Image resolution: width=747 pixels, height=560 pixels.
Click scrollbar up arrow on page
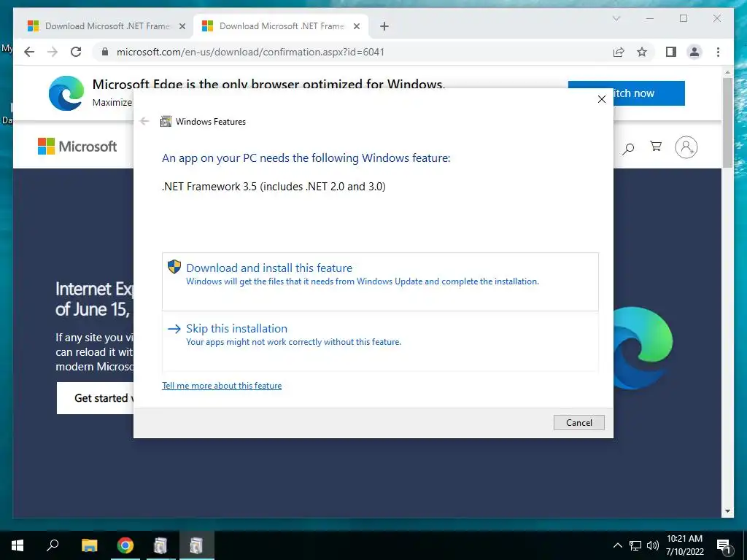point(727,72)
